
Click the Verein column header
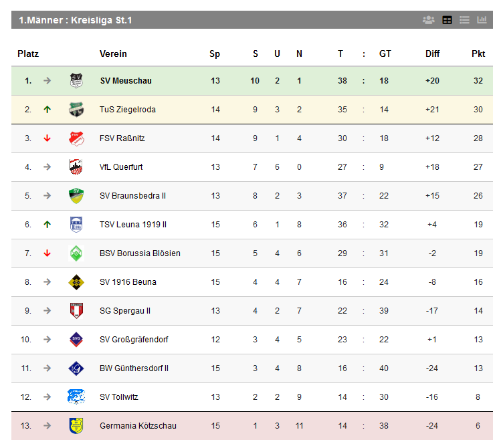click(113, 53)
